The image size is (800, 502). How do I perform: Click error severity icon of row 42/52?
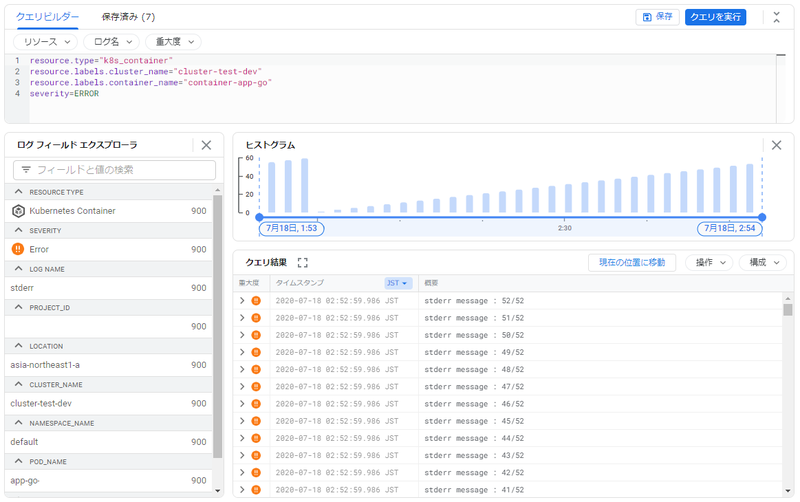coord(256,472)
